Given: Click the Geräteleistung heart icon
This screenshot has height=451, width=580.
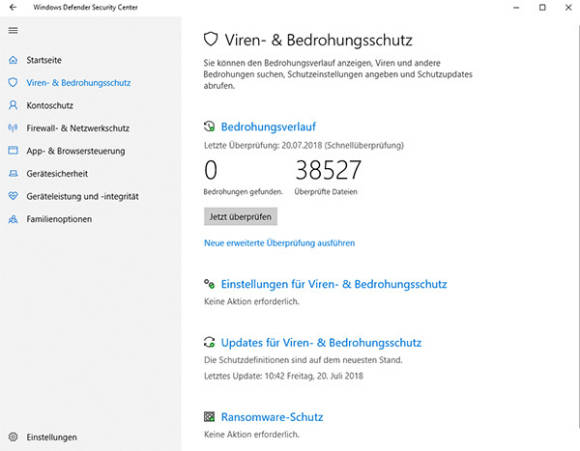Looking at the screenshot, I should [13, 196].
